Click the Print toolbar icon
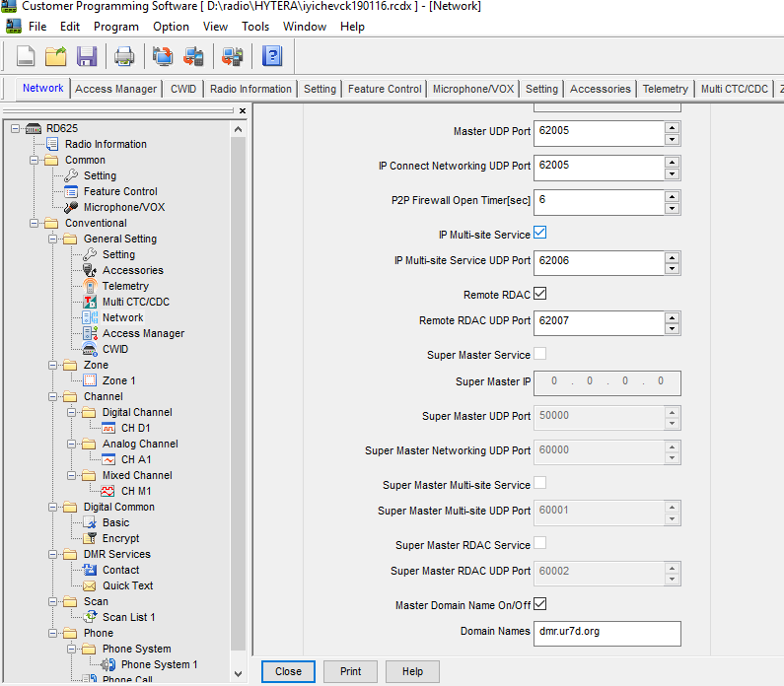Viewport: 784px width, 686px height. pyautogui.click(x=124, y=56)
